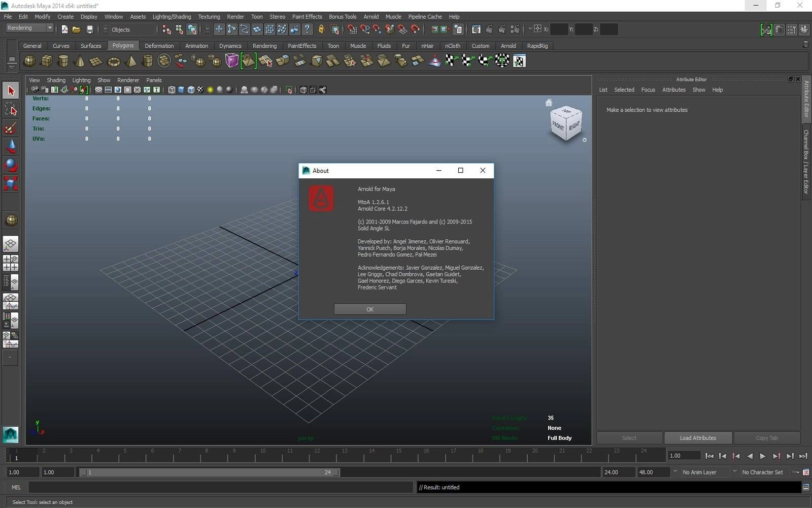Toggle textured display checker sphere
The height and width of the screenshot is (508, 812).
tap(200, 90)
